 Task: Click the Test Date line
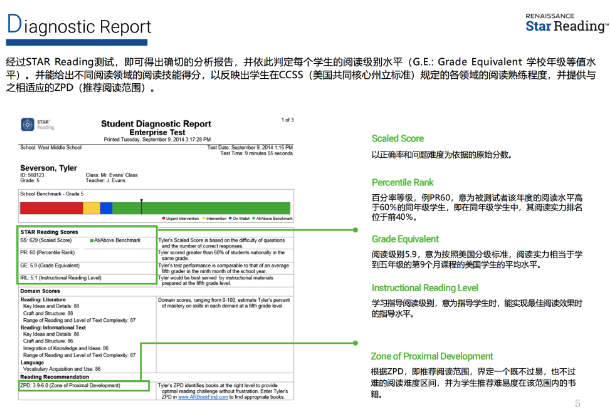pos(250,147)
